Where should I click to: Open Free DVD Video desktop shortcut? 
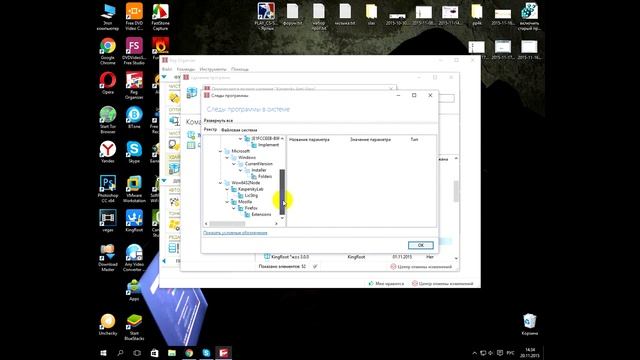[x=134, y=17]
